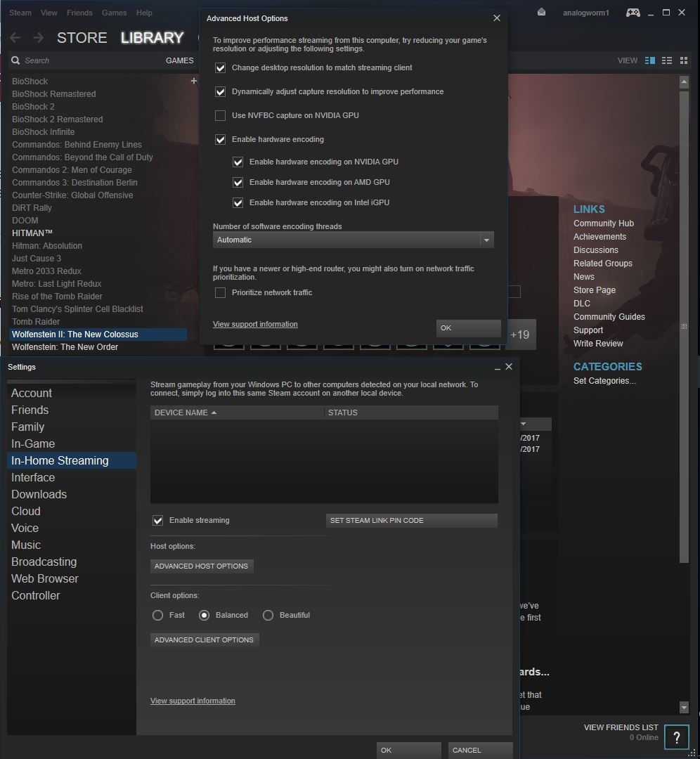Open the Friends menu
Viewport: 700px width, 759px height.
pyautogui.click(x=79, y=13)
